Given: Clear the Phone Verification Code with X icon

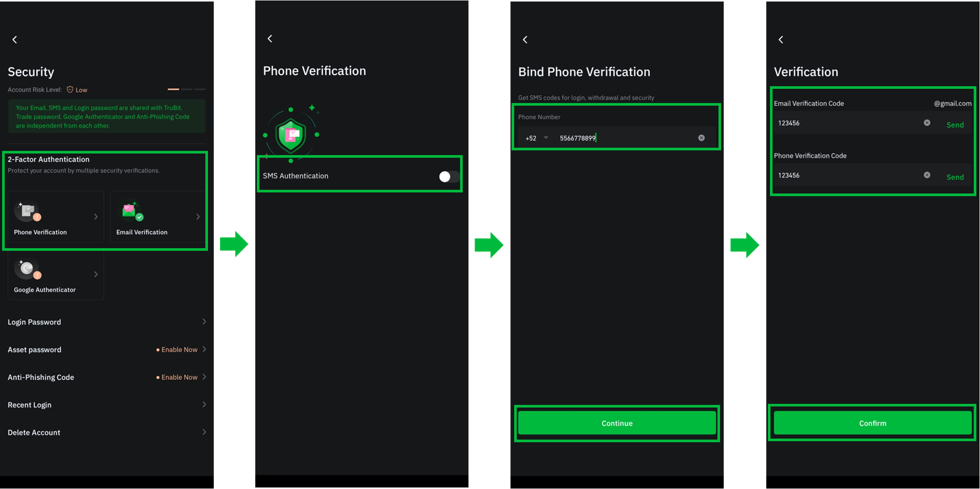Looking at the screenshot, I should tap(927, 175).
